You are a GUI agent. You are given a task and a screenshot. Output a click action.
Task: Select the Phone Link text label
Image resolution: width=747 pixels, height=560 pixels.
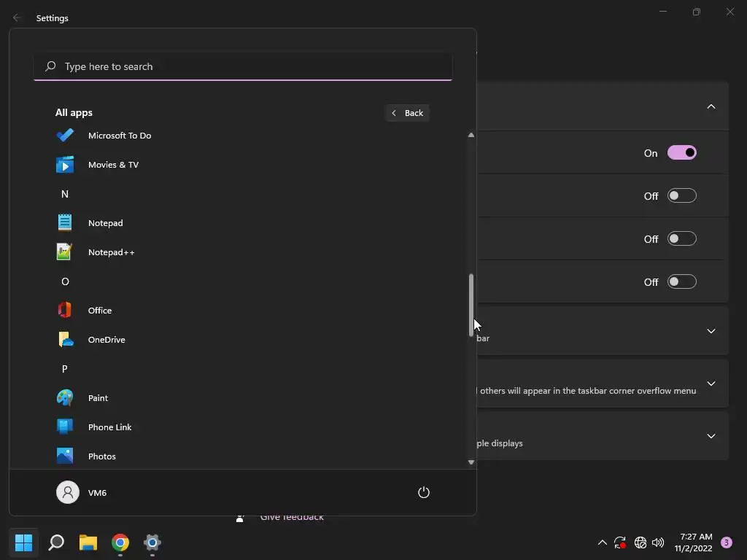(x=109, y=427)
